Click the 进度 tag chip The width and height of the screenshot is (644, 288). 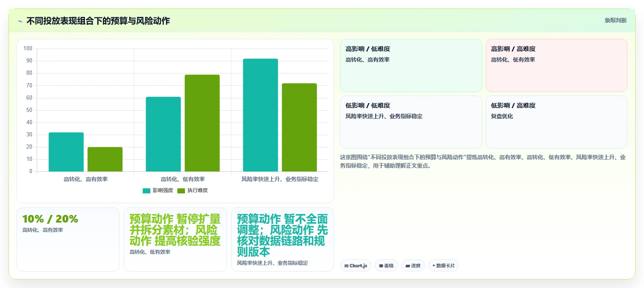click(x=413, y=266)
